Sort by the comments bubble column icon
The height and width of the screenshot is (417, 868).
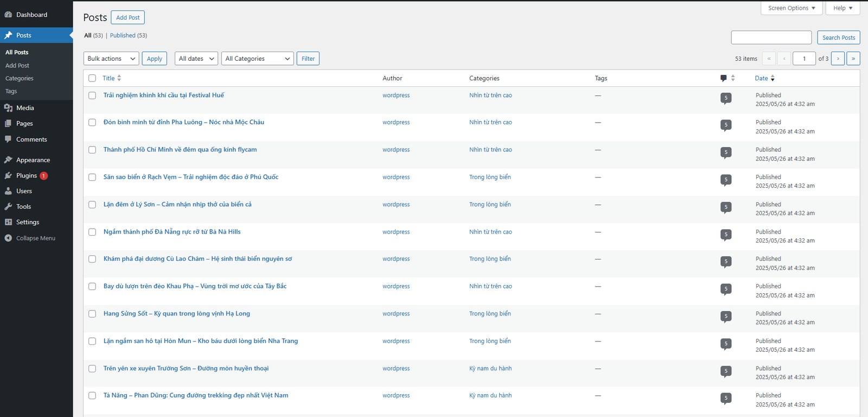coord(724,78)
